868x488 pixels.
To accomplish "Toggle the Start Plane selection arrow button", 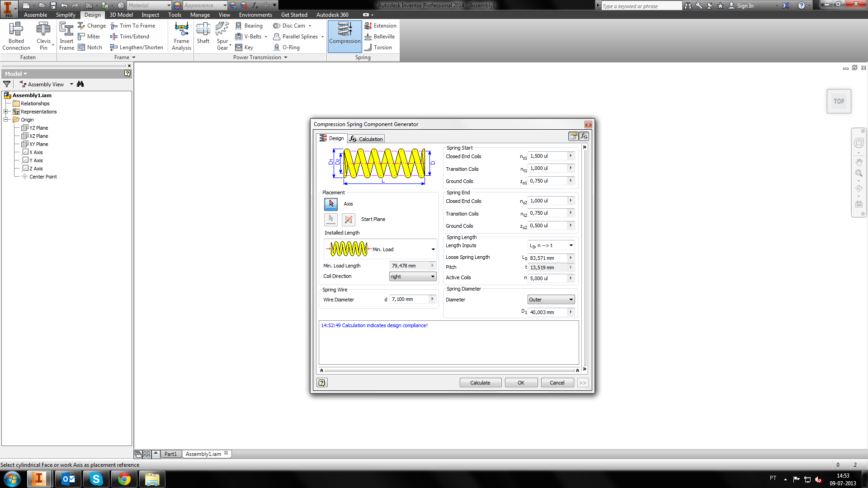I will click(330, 220).
